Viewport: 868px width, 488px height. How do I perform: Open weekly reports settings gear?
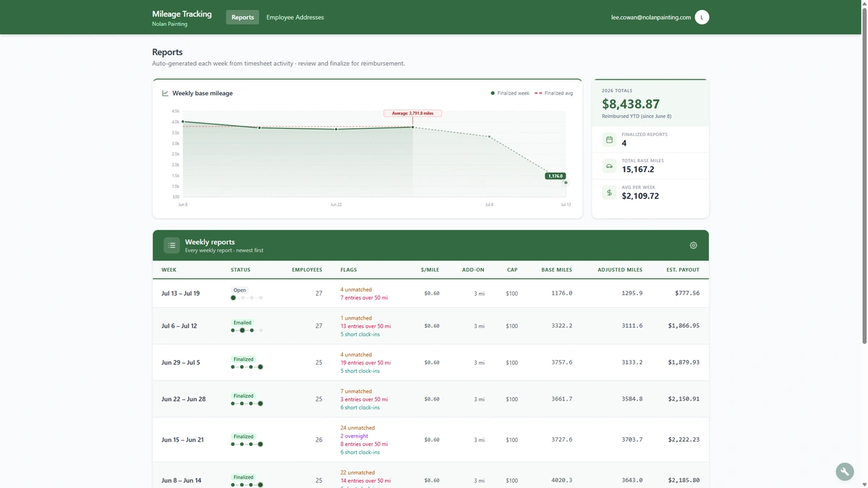[x=693, y=246]
